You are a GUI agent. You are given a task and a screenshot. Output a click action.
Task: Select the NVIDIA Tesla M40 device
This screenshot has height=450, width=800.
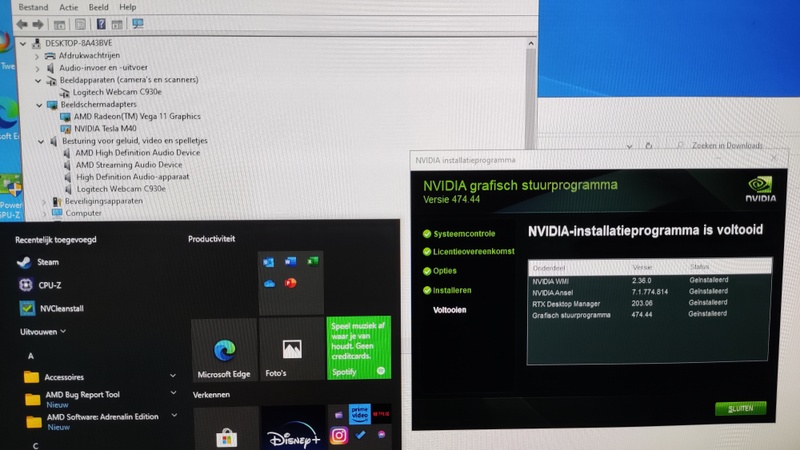coord(105,129)
